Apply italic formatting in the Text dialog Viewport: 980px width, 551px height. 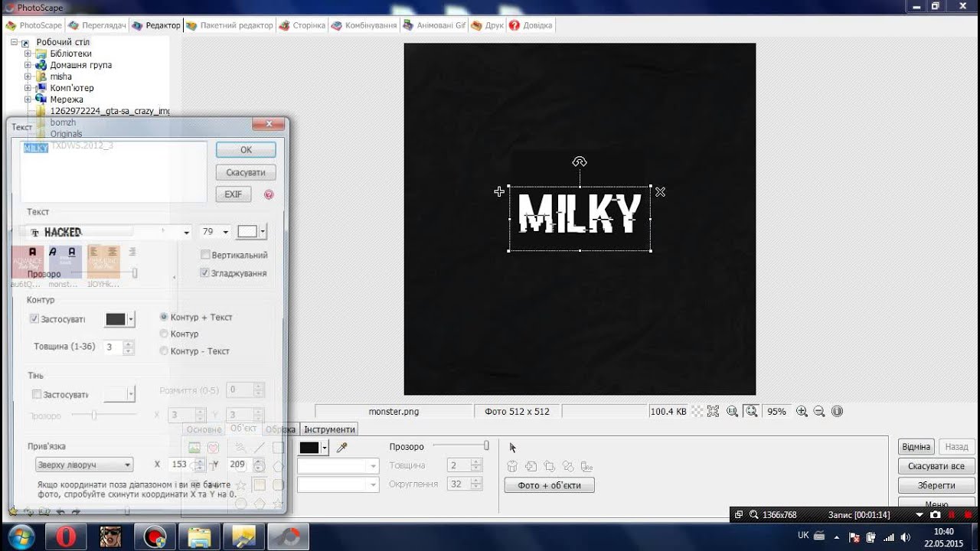[53, 251]
